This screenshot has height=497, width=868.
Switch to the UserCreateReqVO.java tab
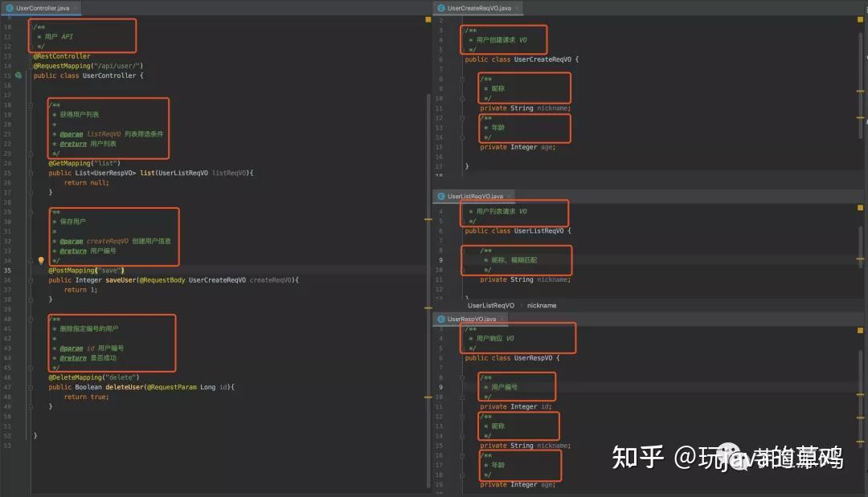pos(481,7)
